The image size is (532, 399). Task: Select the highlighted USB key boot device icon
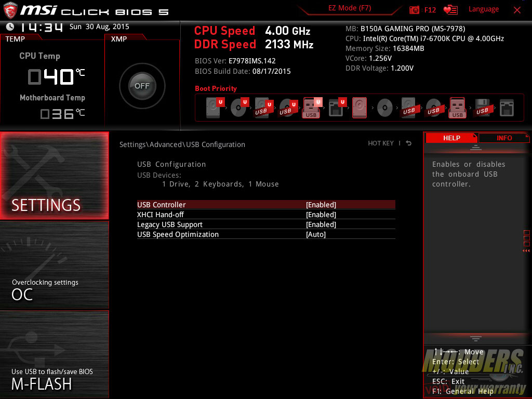[312, 108]
